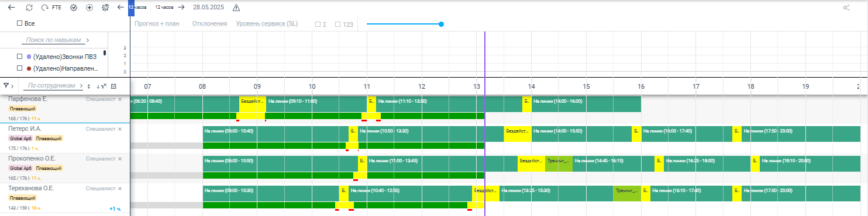Remove Прокопенко О.Е. row with X
Screen dimensions: 868x216
pyautogui.click(x=120, y=158)
